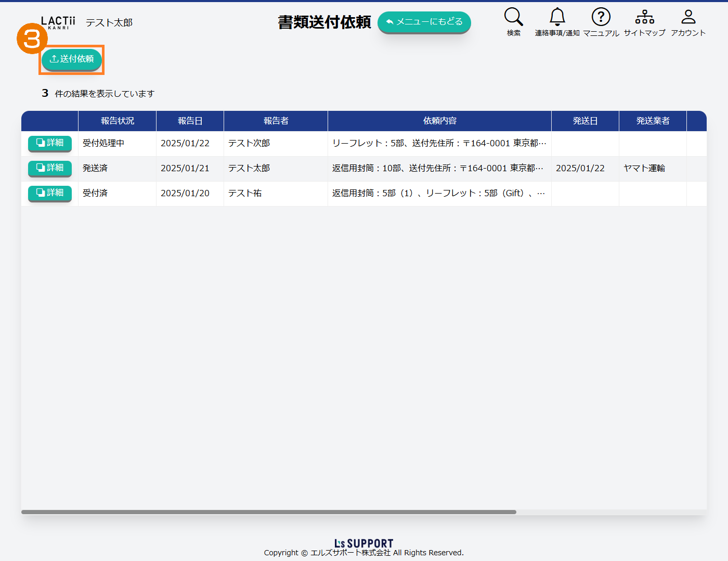Open 詳細 for the 受付済 row
The height and width of the screenshot is (561, 728).
point(50,193)
